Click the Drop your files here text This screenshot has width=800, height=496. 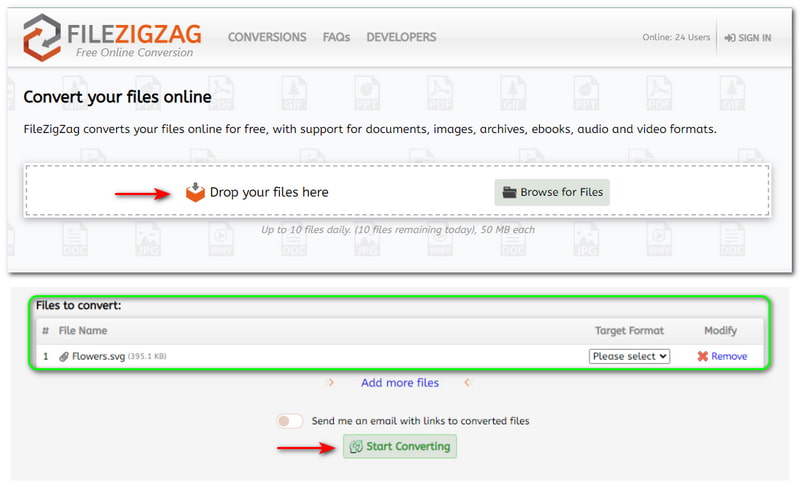(x=269, y=192)
